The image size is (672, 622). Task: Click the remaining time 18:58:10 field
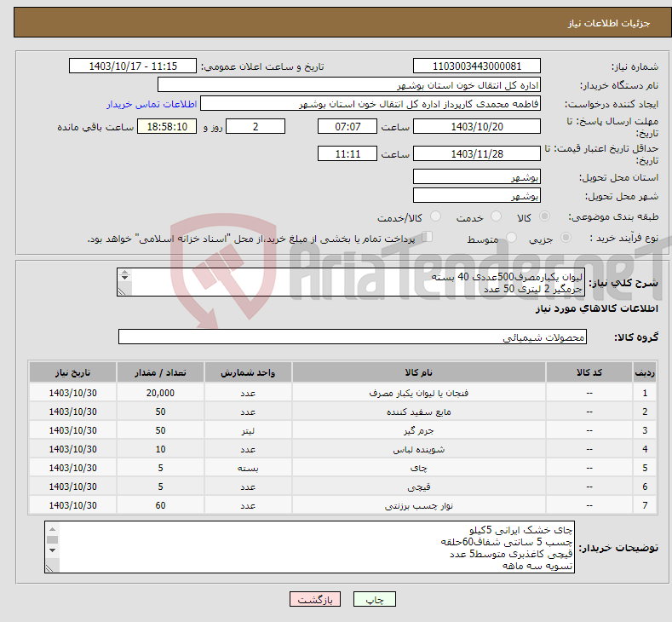pyautogui.click(x=167, y=126)
